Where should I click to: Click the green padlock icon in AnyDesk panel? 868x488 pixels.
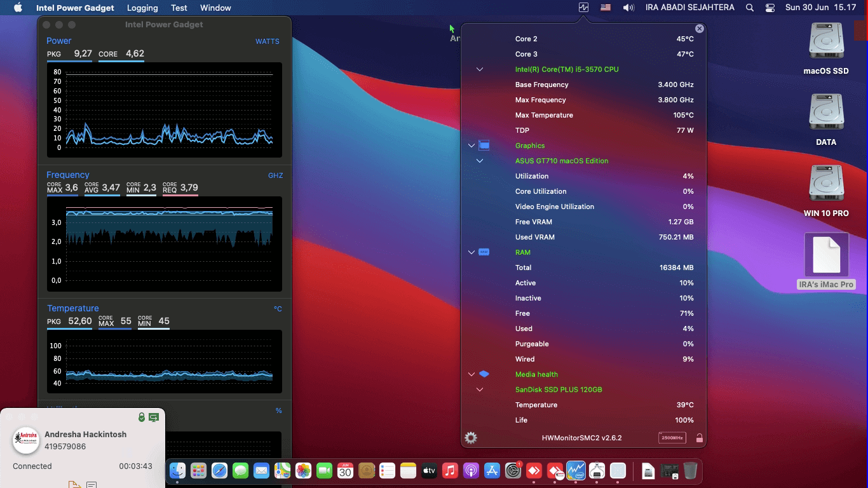point(142,417)
